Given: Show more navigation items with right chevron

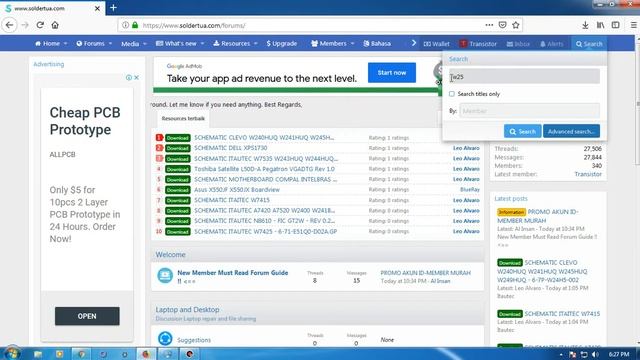Looking at the screenshot, I should (x=413, y=43).
